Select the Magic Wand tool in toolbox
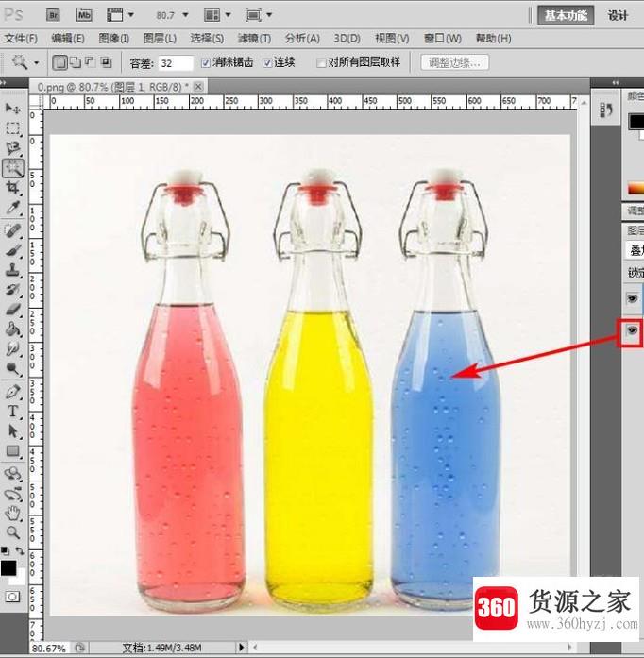Viewport: 644px width, 658px height. click(x=13, y=168)
